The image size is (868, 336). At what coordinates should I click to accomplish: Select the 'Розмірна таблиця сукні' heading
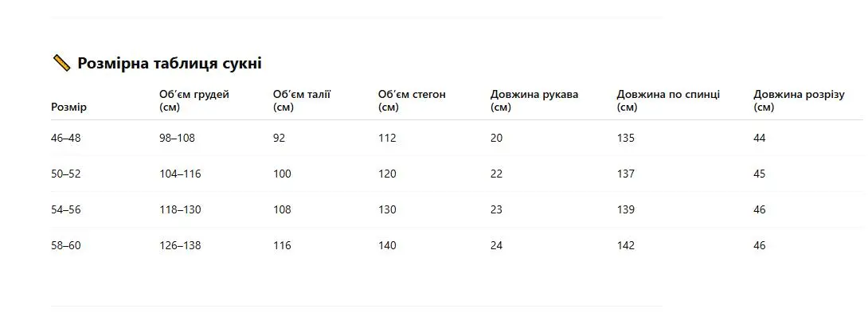pyautogui.click(x=170, y=63)
